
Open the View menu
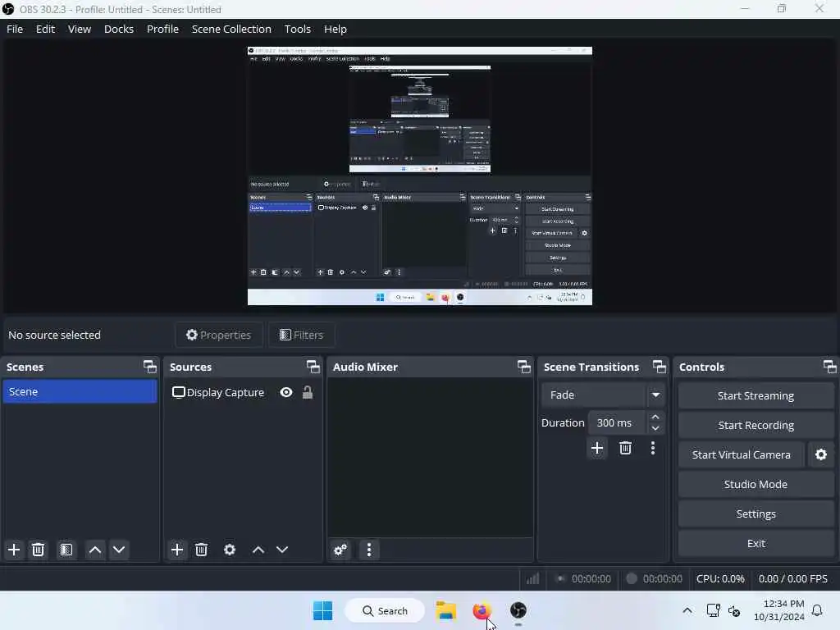[80, 29]
